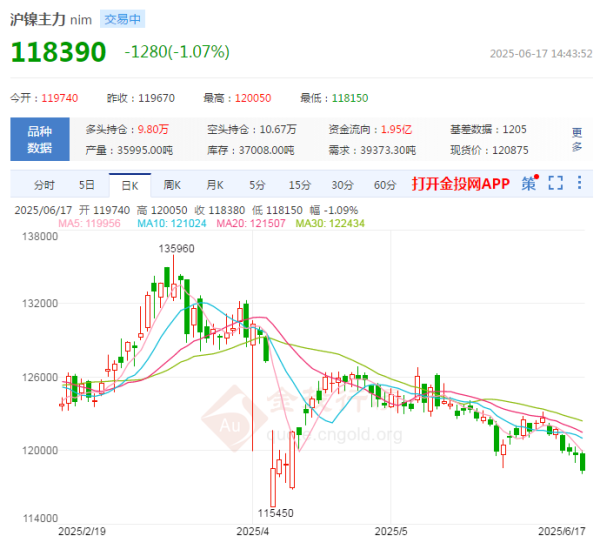Click the 126000 y-axis label

40,377
